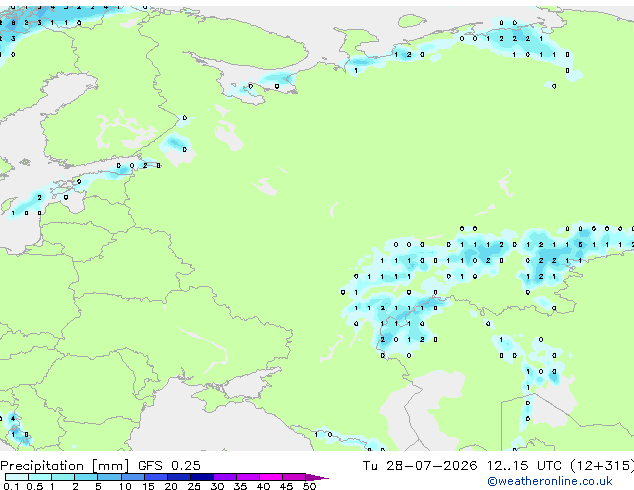This screenshot has height=490, width=634.
Task: Click the legend swatch between 10 and 15
Action: click(x=132, y=477)
